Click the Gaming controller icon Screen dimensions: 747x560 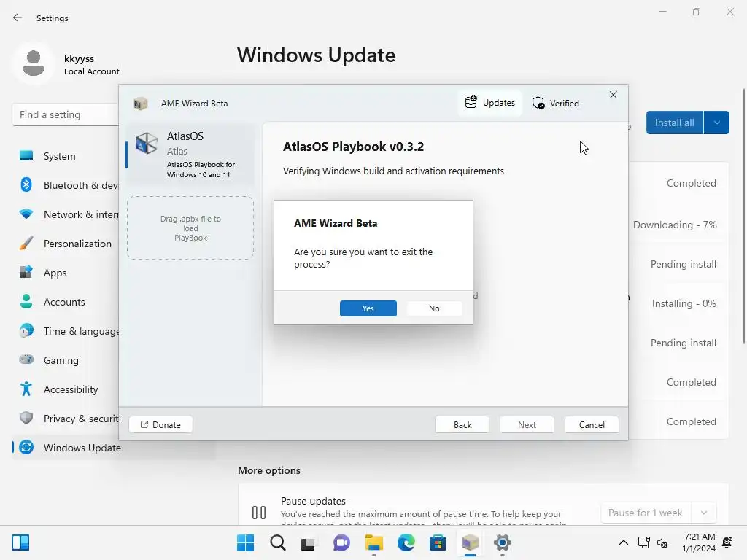tap(26, 359)
